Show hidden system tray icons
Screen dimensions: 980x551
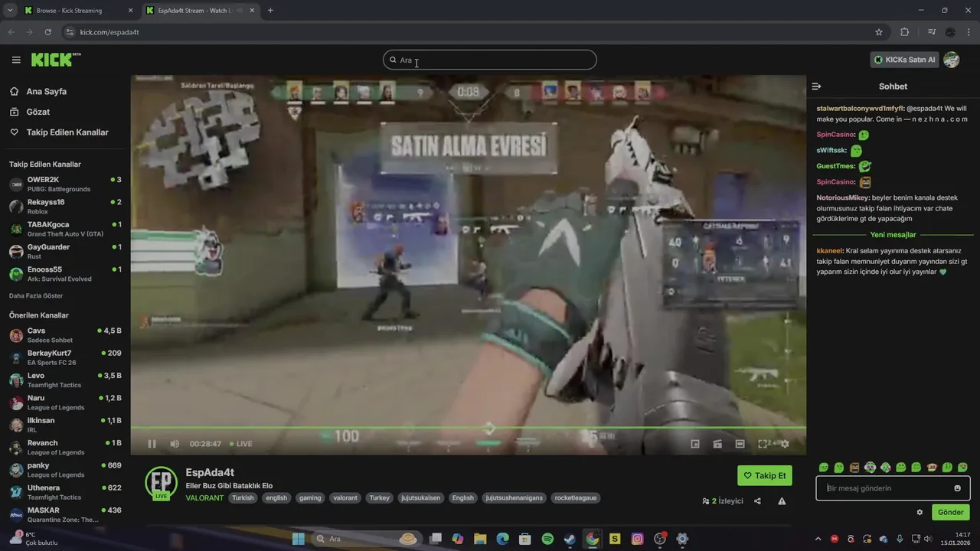pos(818,539)
